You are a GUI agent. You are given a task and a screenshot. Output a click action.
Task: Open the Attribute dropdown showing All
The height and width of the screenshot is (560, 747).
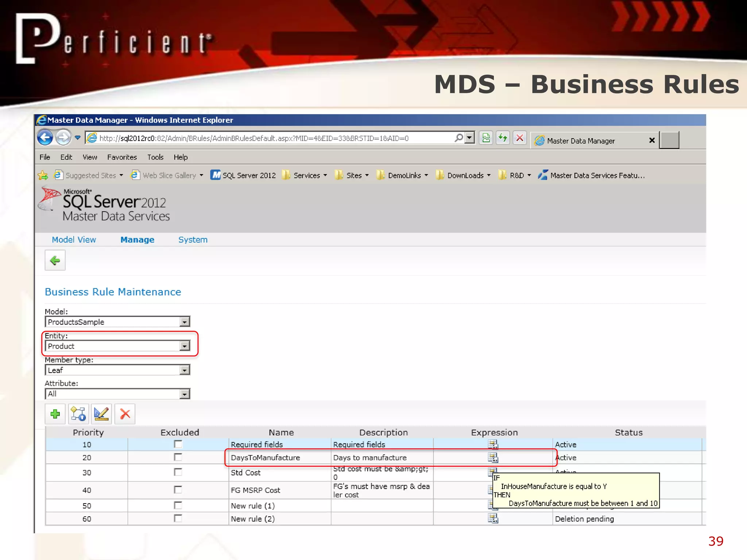point(117,394)
